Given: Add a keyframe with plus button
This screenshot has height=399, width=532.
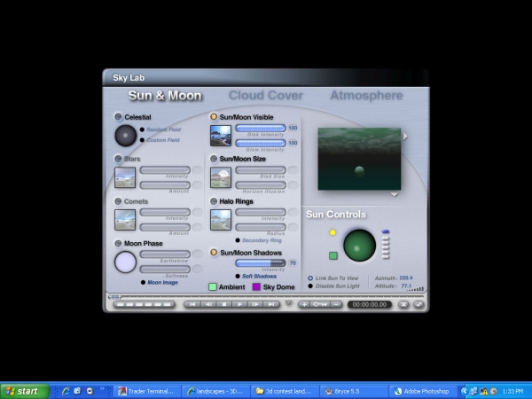Looking at the screenshot, I should coord(304,304).
